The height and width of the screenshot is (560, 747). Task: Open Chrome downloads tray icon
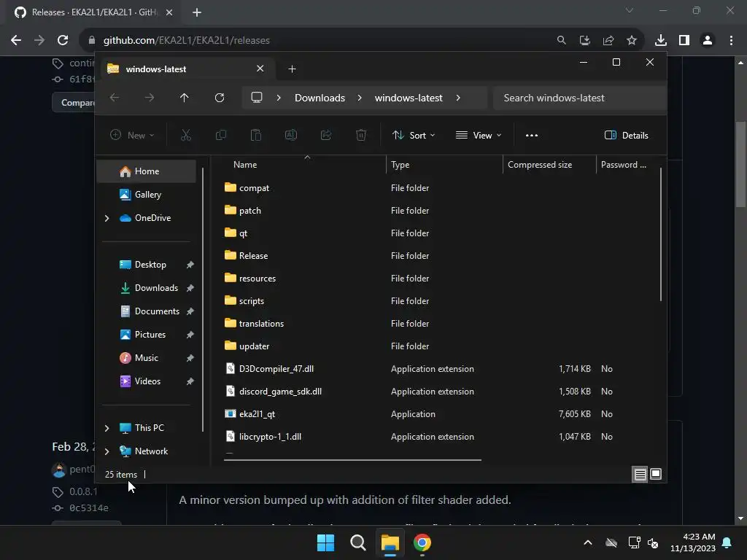click(661, 41)
